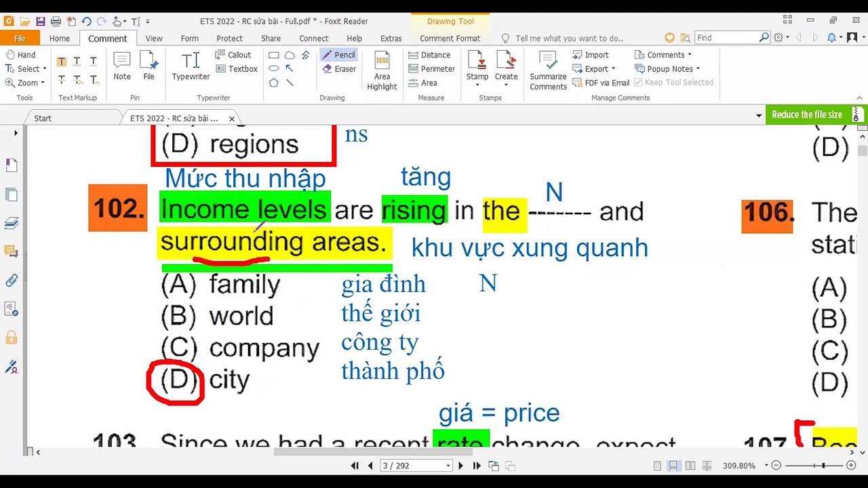Choose the Arrow drawing tool
Screen dimensions: 868x488
pyautogui.click(x=290, y=68)
